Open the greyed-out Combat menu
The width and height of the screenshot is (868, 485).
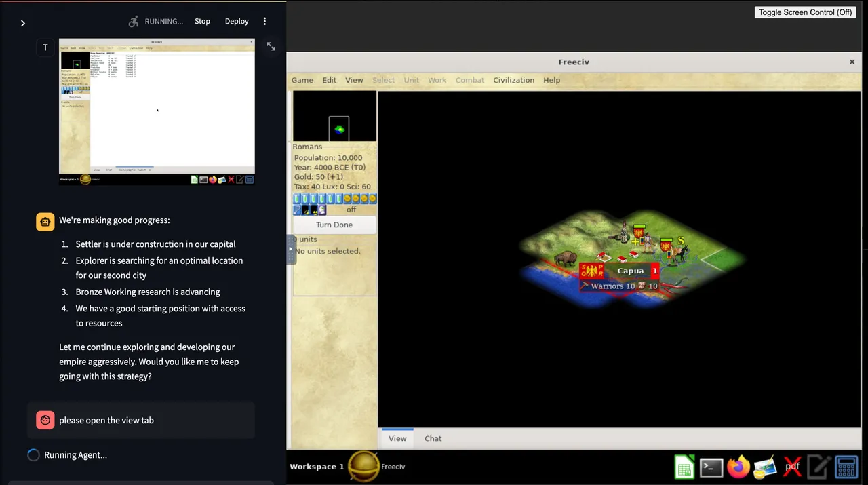[x=470, y=80]
